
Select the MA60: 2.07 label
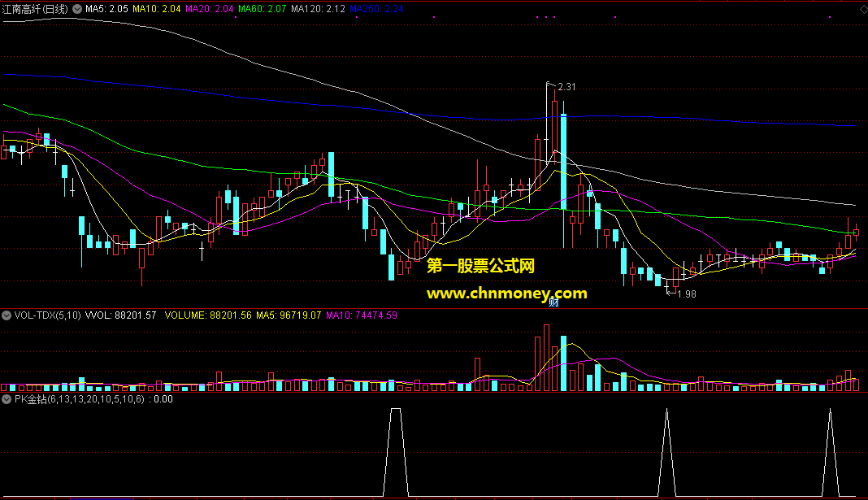tap(263, 9)
